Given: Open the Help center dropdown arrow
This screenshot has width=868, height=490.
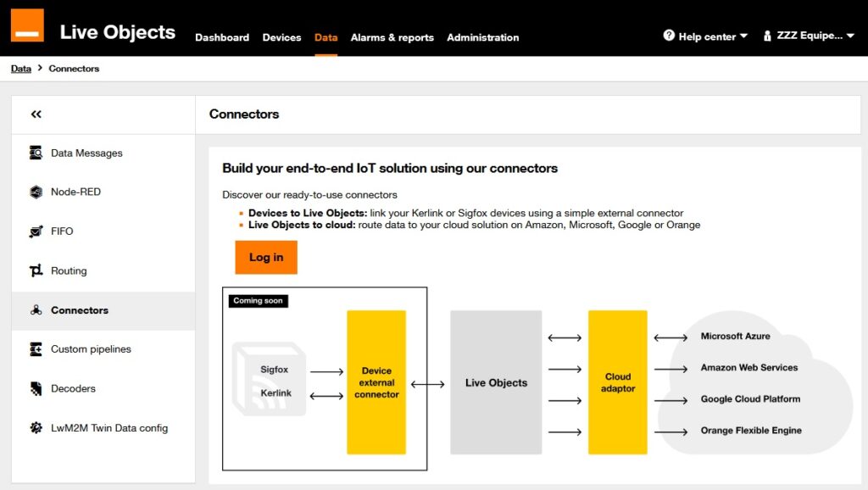Looking at the screenshot, I should pyautogui.click(x=743, y=36).
